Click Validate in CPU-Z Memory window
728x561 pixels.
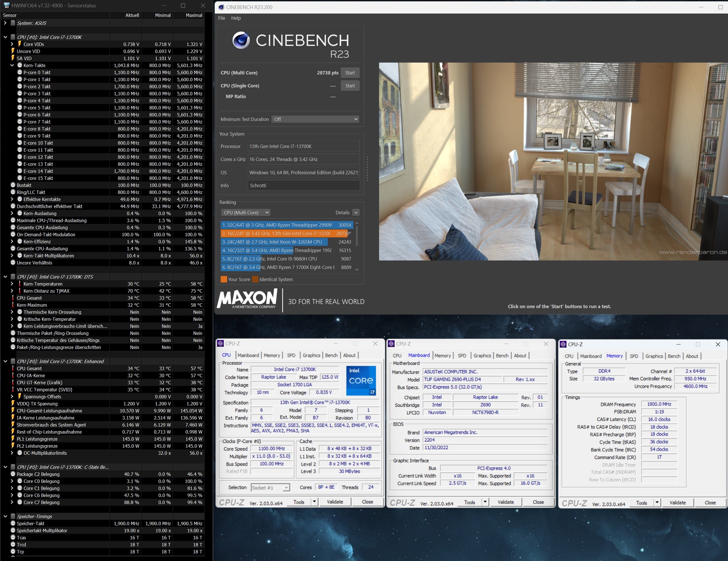point(678,503)
